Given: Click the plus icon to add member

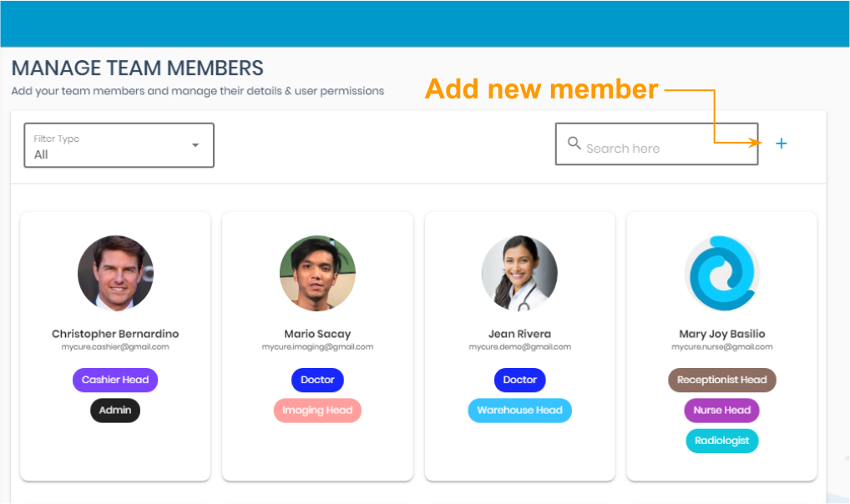Looking at the screenshot, I should [781, 144].
